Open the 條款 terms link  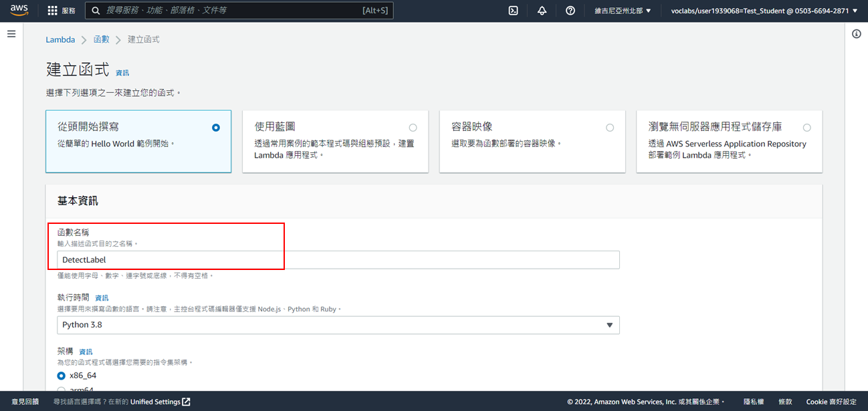coord(785,402)
